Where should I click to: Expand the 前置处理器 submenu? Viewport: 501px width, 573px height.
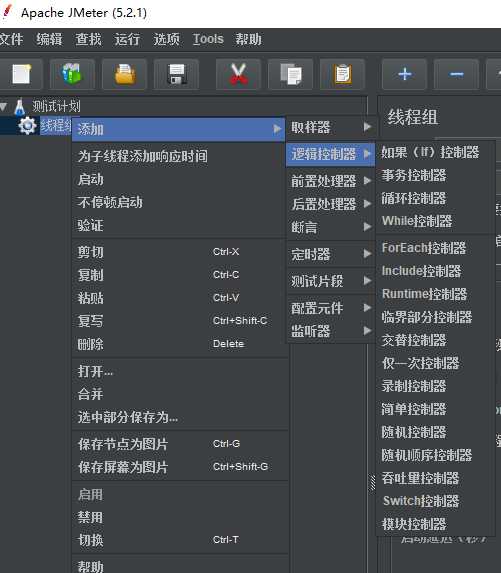[x=331, y=181]
